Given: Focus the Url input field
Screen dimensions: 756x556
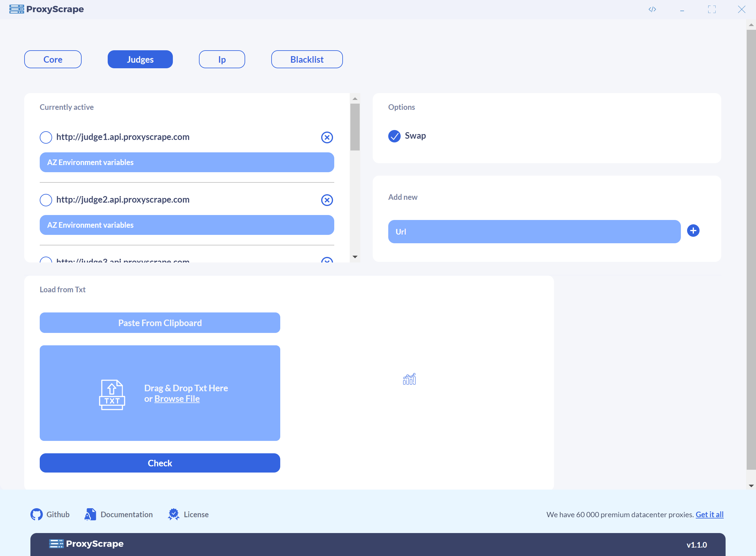Looking at the screenshot, I should point(534,231).
